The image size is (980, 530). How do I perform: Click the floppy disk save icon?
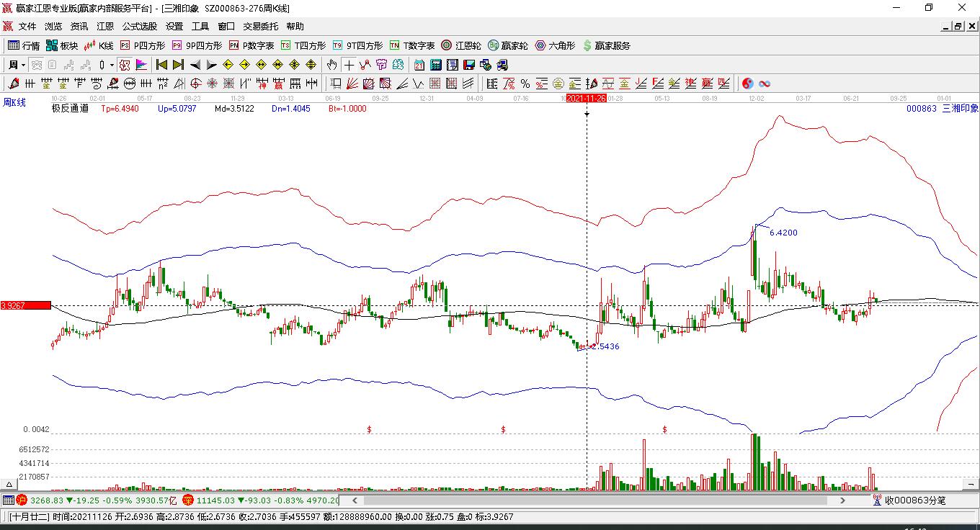coord(469,65)
